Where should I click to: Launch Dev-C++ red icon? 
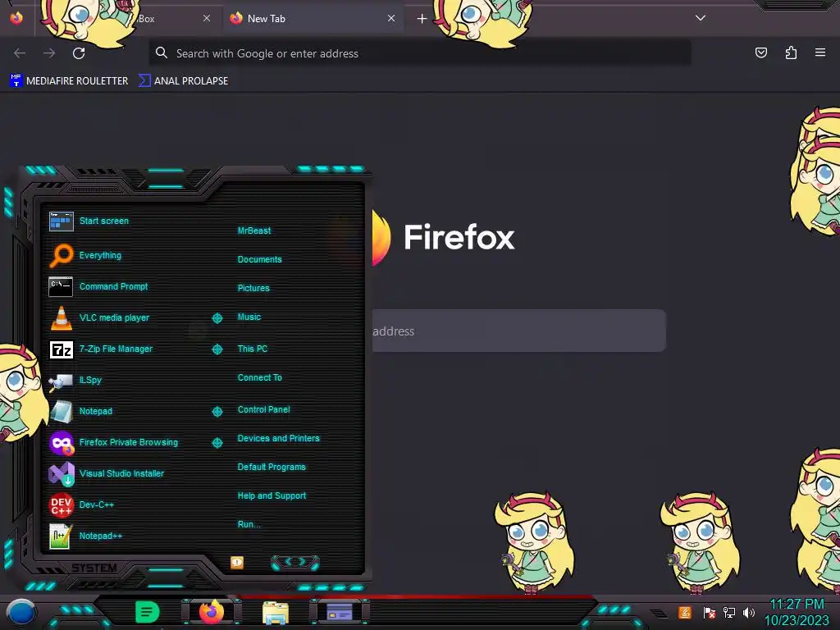(61, 505)
